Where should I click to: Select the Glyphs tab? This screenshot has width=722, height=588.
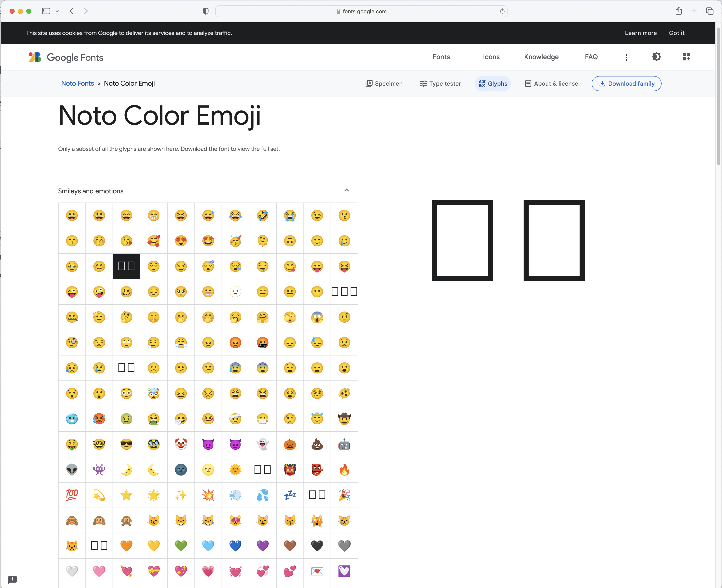click(493, 83)
